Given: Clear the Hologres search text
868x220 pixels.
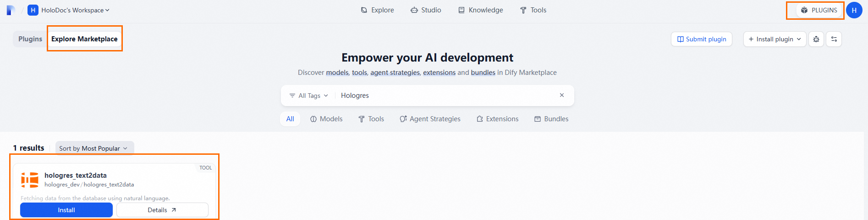Looking at the screenshot, I should 562,95.
